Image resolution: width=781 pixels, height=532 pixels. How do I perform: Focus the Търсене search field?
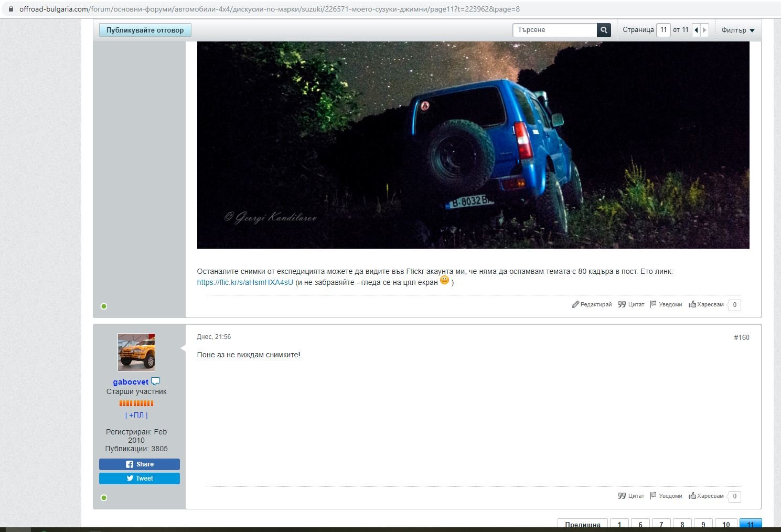point(555,30)
